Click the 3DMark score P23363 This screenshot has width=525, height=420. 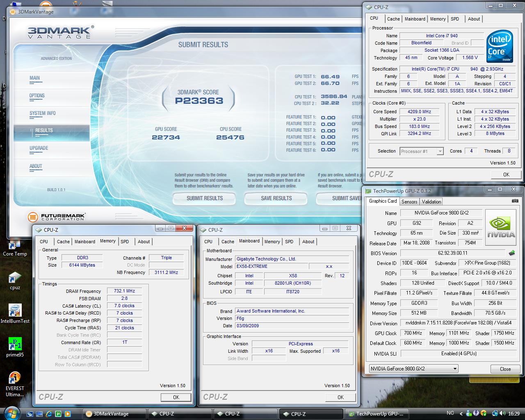pos(199,101)
